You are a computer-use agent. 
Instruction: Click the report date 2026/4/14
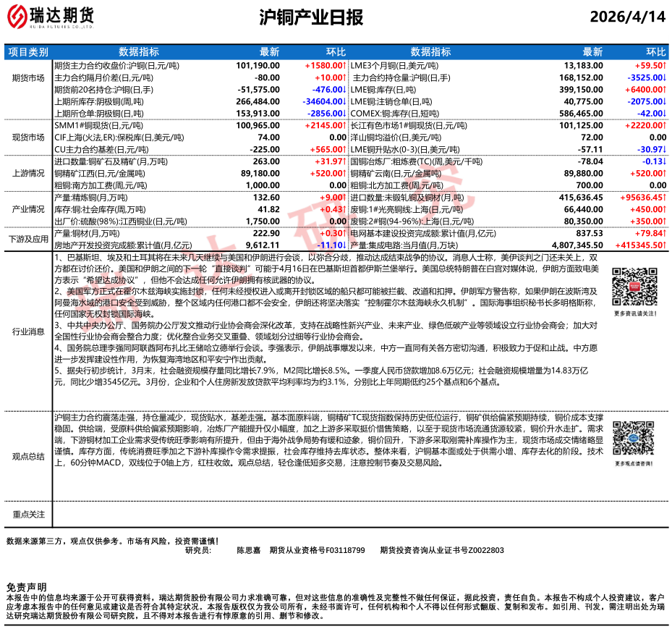pos(627,18)
